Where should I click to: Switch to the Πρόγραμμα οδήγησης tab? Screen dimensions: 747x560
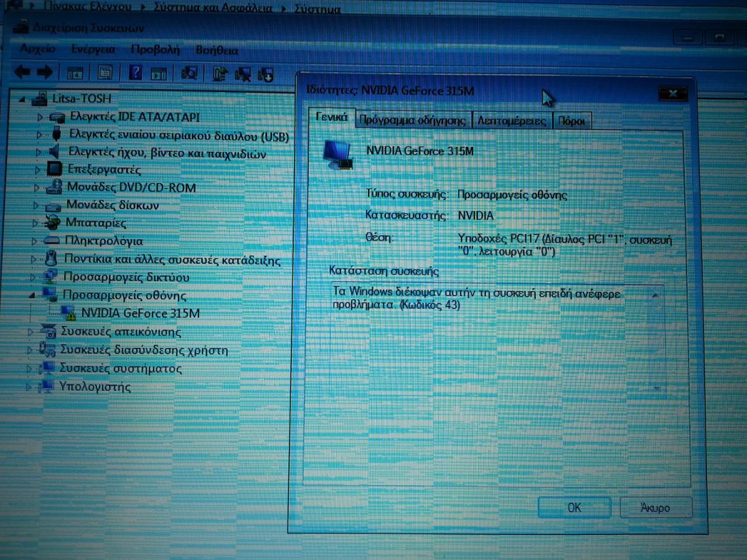tap(413, 121)
